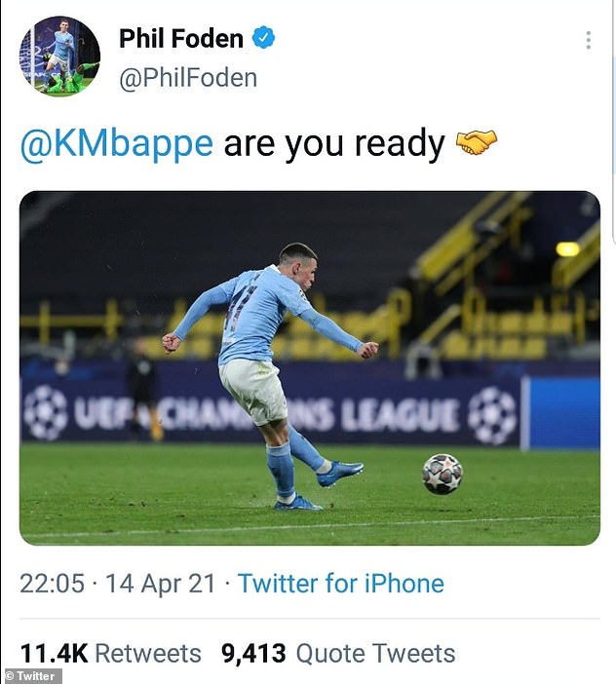Viewport: 616px width, 684px height.
Task: Open the attached football match photo
Action: click(310, 367)
